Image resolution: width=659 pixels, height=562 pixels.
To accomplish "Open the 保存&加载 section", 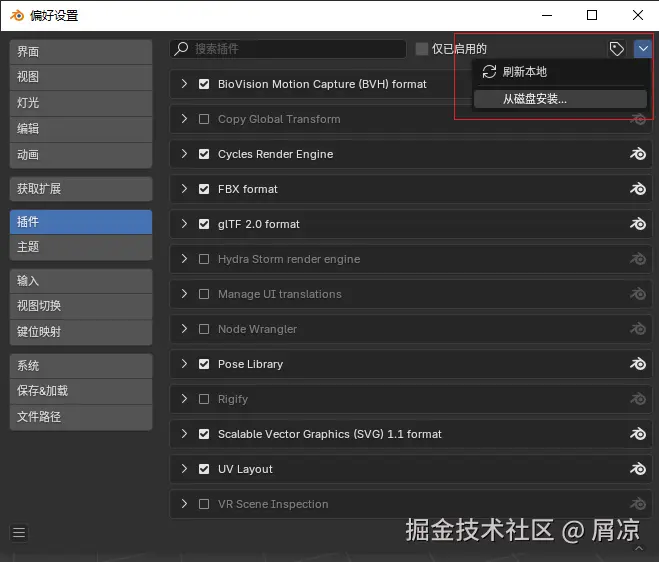I will [81, 391].
